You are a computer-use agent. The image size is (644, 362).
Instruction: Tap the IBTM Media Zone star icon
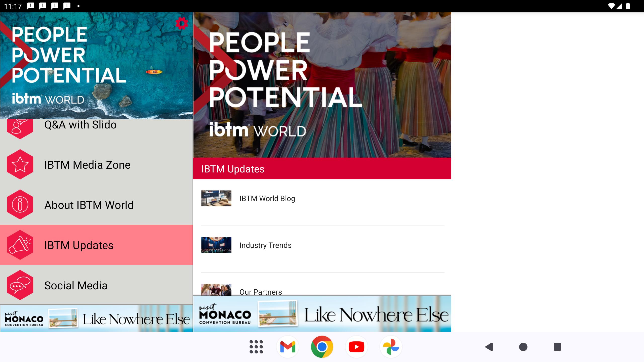pyautogui.click(x=20, y=164)
